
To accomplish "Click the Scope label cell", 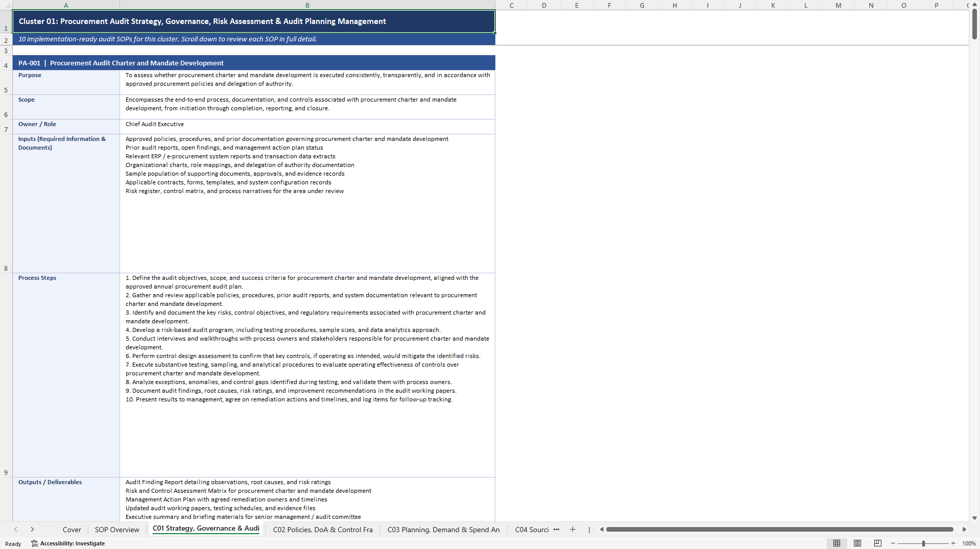I will pos(66,107).
